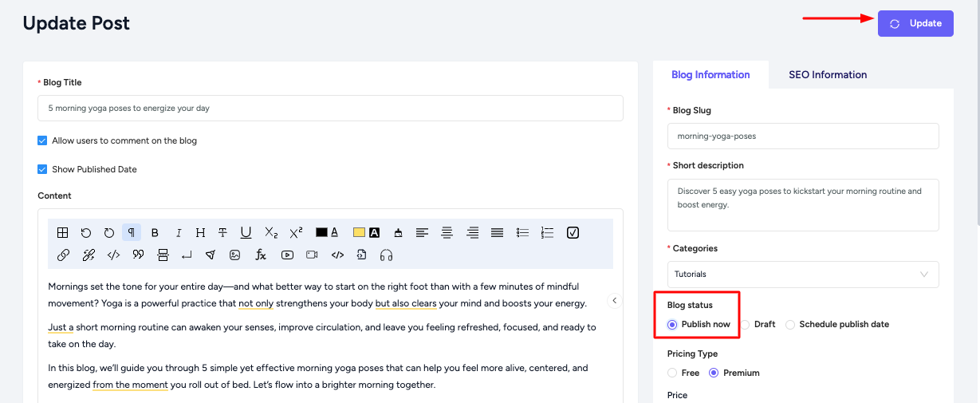Edit the Blog Slug field
The width and height of the screenshot is (980, 403).
tap(803, 136)
